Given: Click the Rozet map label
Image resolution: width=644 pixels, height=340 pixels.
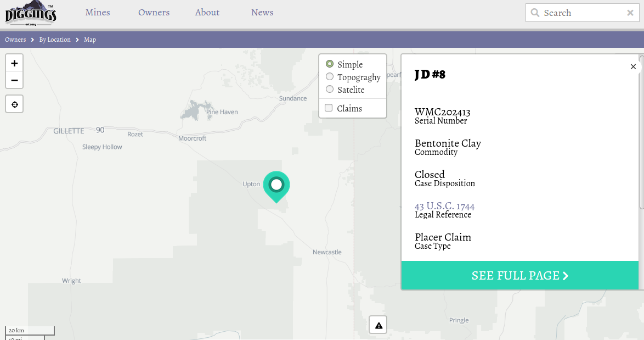Looking at the screenshot, I should tap(135, 134).
